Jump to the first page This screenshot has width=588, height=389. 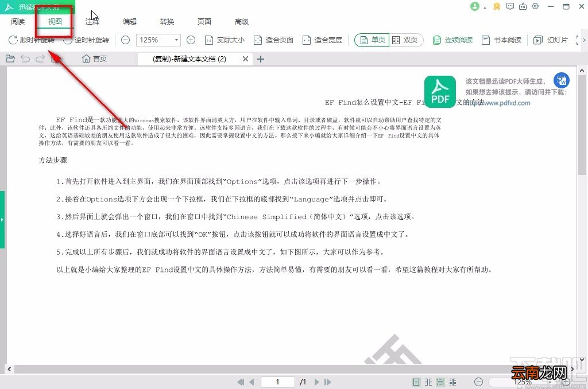[241, 382]
